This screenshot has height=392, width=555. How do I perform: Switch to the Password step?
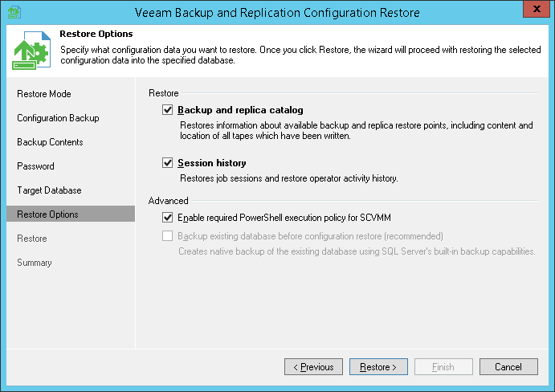click(x=36, y=166)
